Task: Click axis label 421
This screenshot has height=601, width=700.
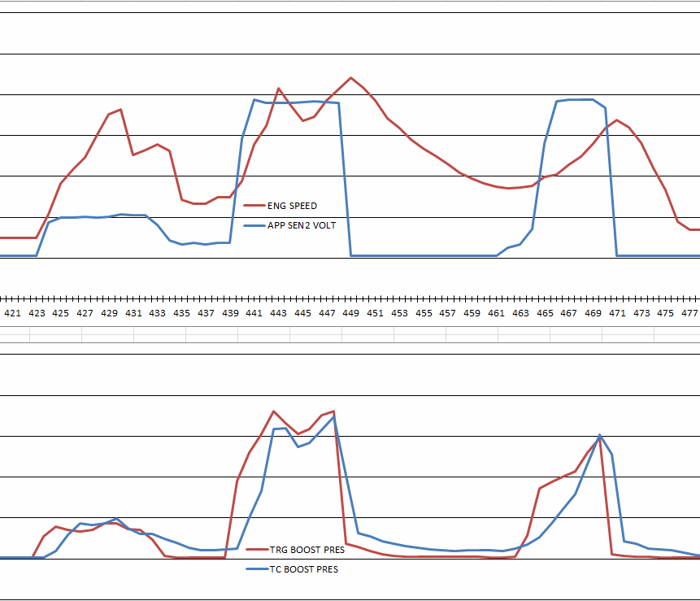Action: 12,313
